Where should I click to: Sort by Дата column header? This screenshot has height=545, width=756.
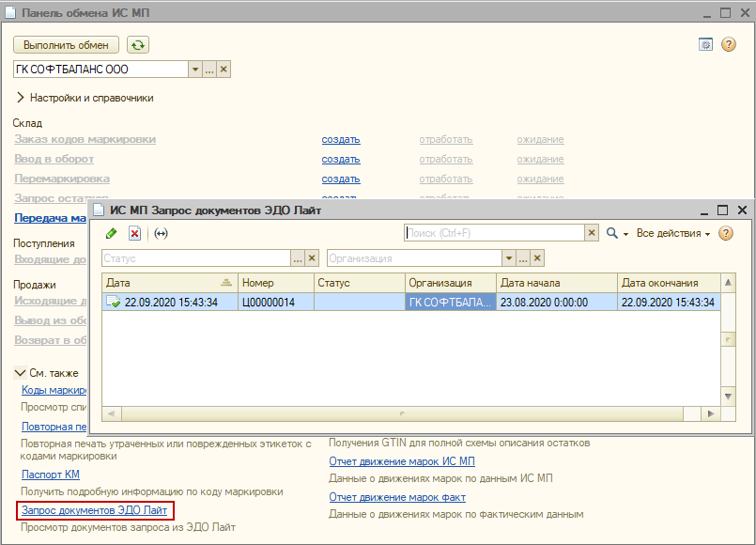pyautogui.click(x=170, y=283)
